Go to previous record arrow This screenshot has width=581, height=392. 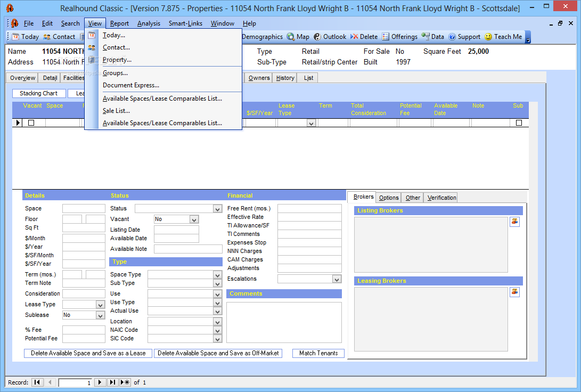coord(51,382)
